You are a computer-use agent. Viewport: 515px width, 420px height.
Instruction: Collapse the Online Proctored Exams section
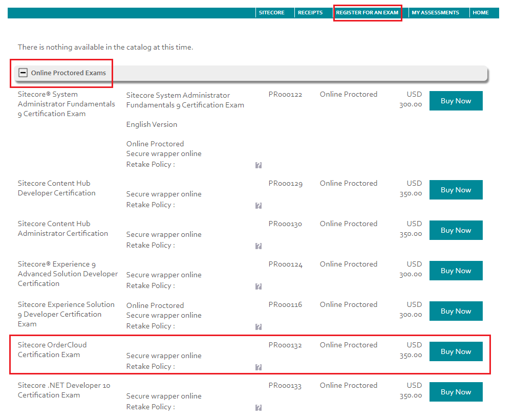pos(23,73)
